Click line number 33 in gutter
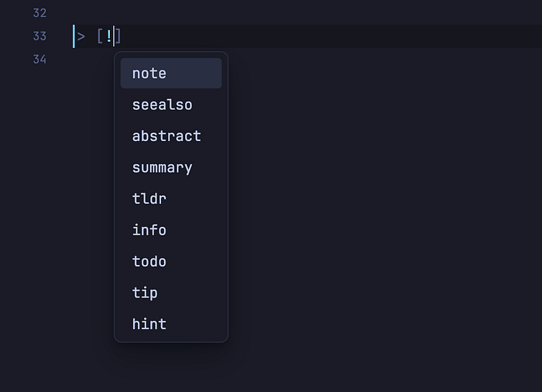 pos(39,36)
